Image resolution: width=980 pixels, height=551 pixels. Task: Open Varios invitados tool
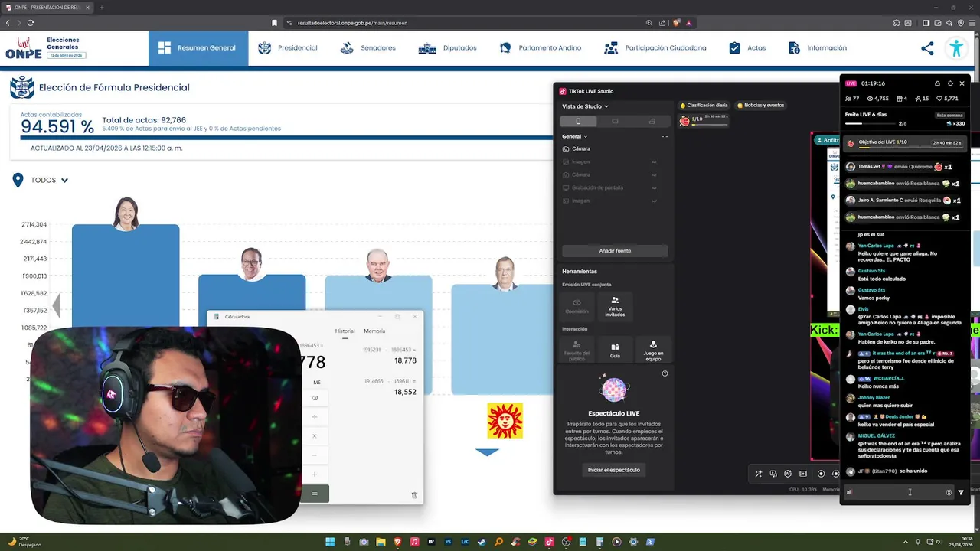(x=615, y=305)
